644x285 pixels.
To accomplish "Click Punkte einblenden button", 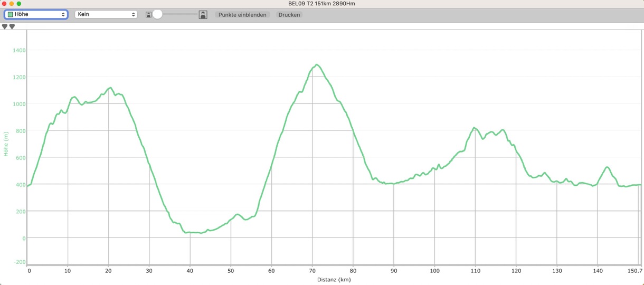I will (x=243, y=15).
